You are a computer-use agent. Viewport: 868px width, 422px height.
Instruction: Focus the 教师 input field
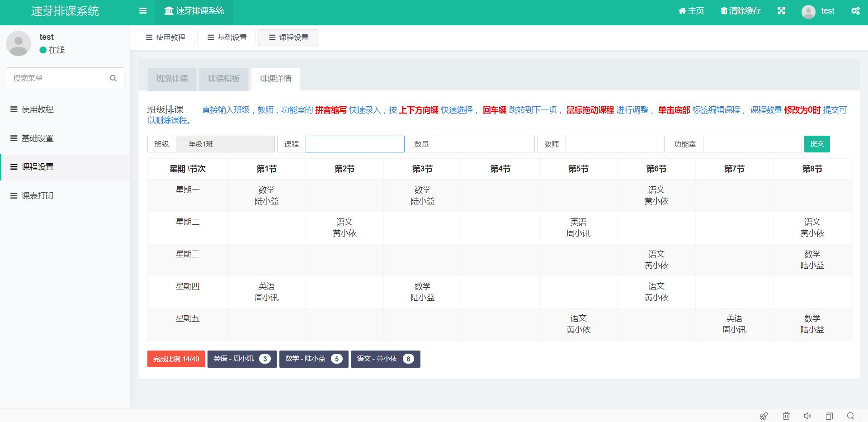614,144
